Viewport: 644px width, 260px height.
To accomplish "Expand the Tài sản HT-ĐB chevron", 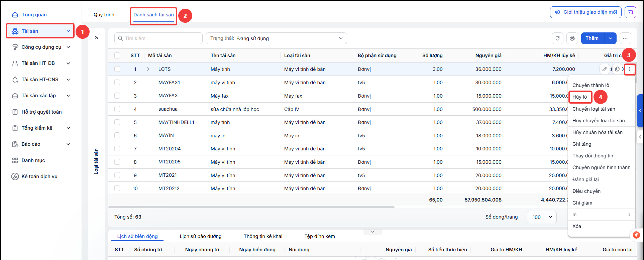I will (x=69, y=63).
